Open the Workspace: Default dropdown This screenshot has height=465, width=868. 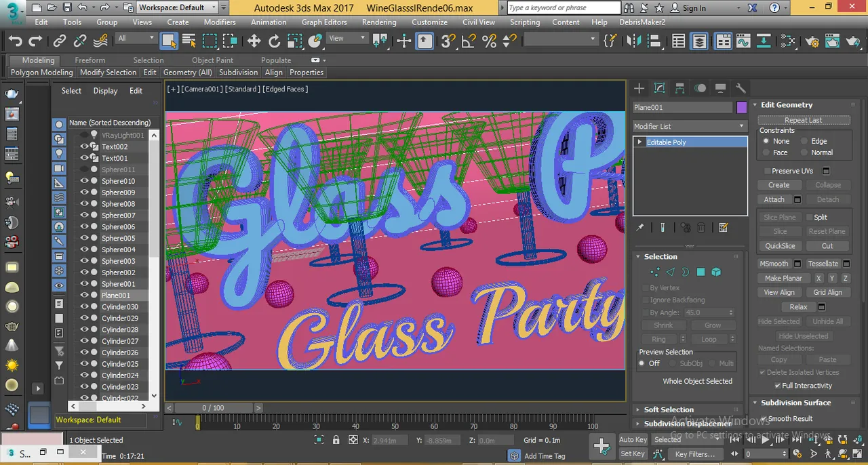pos(177,7)
